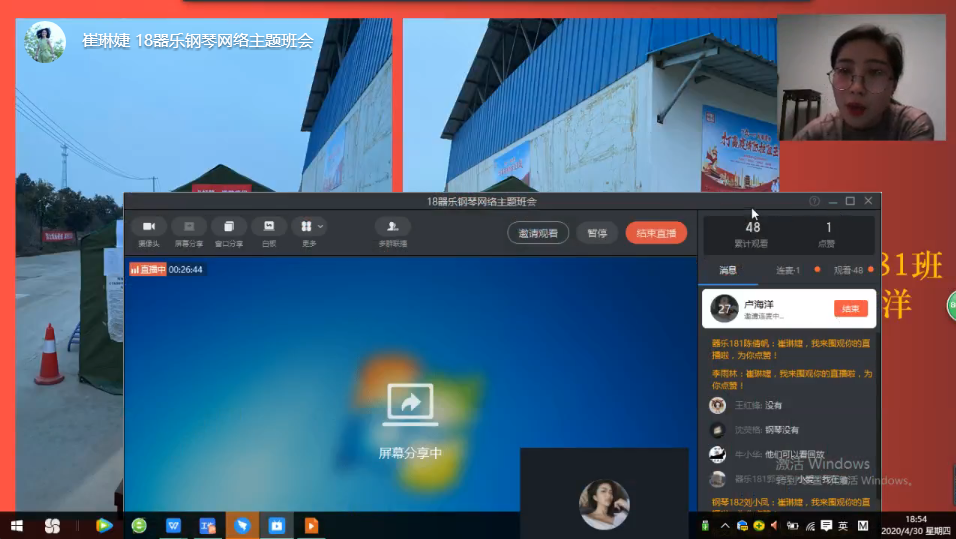Click 王红烽's avatar in chat

(x=717, y=405)
